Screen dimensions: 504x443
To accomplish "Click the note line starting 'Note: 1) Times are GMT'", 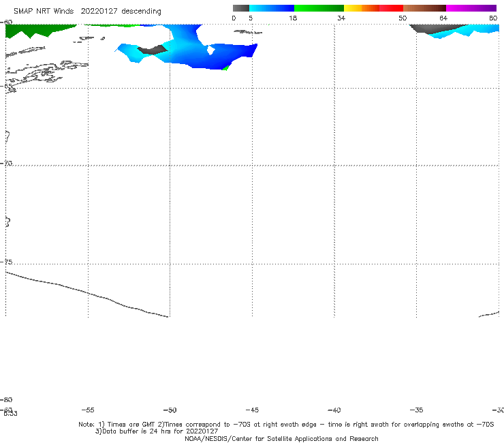I will 286,425.
